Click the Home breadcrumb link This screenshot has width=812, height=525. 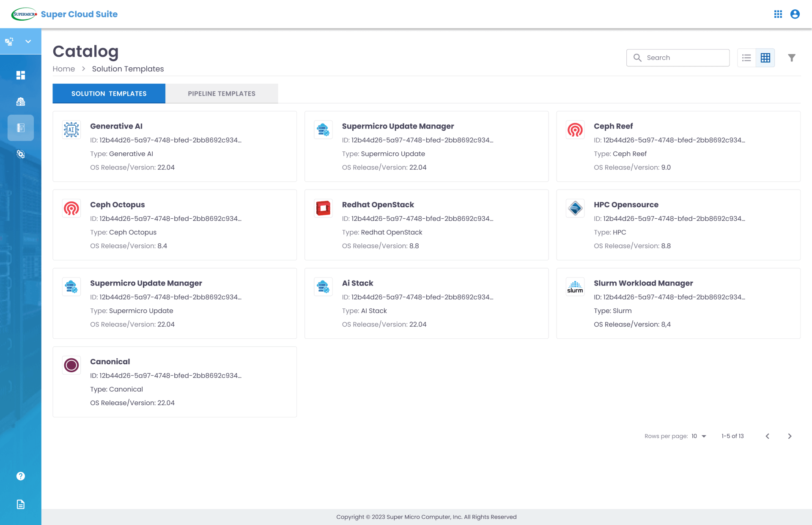[63, 69]
